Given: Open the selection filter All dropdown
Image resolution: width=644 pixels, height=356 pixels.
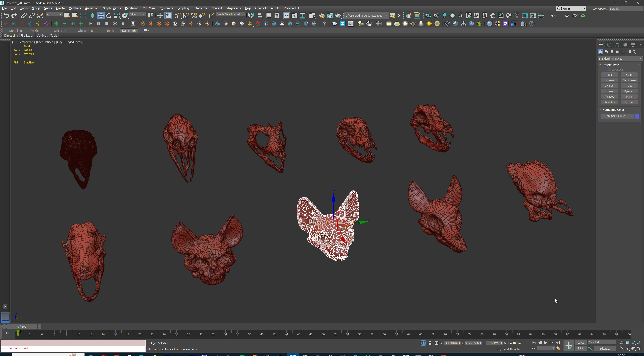Looking at the screenshot, I should pyautogui.click(x=54, y=14).
